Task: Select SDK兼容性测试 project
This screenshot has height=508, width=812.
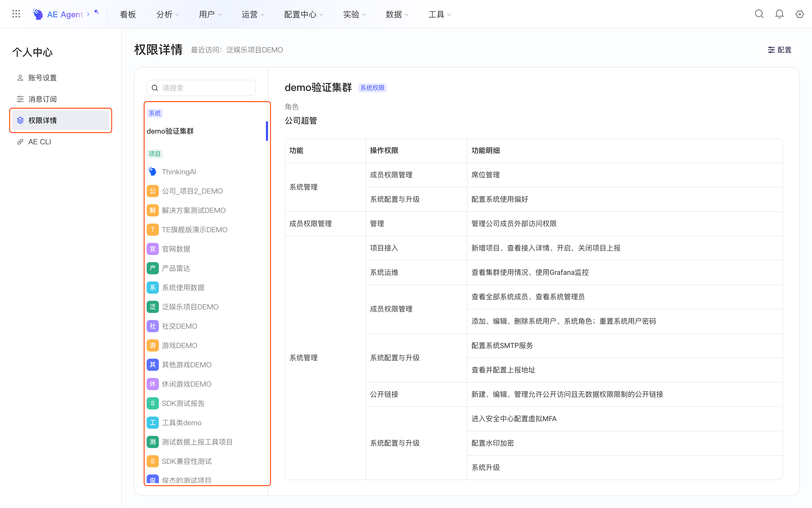Action: tap(207, 461)
